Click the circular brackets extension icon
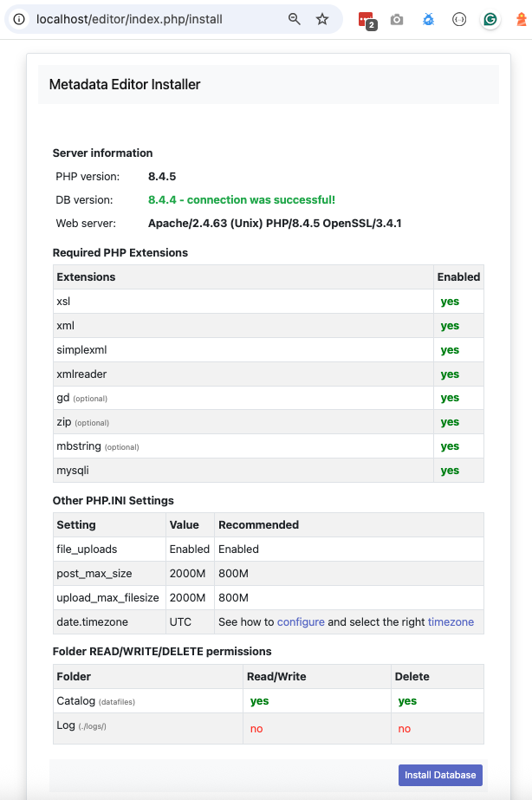532x800 pixels. (x=459, y=19)
